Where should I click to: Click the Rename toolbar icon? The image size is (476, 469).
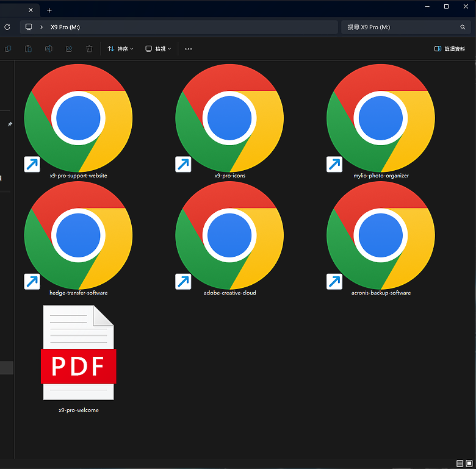tap(49, 49)
